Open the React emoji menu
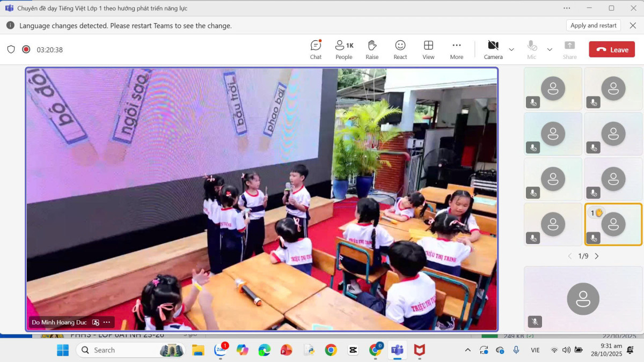The height and width of the screenshot is (362, 644). click(400, 49)
